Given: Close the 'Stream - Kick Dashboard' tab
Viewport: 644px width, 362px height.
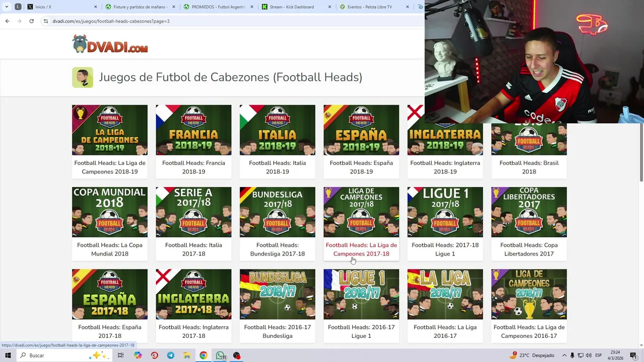Looking at the screenshot, I should (x=330, y=7).
